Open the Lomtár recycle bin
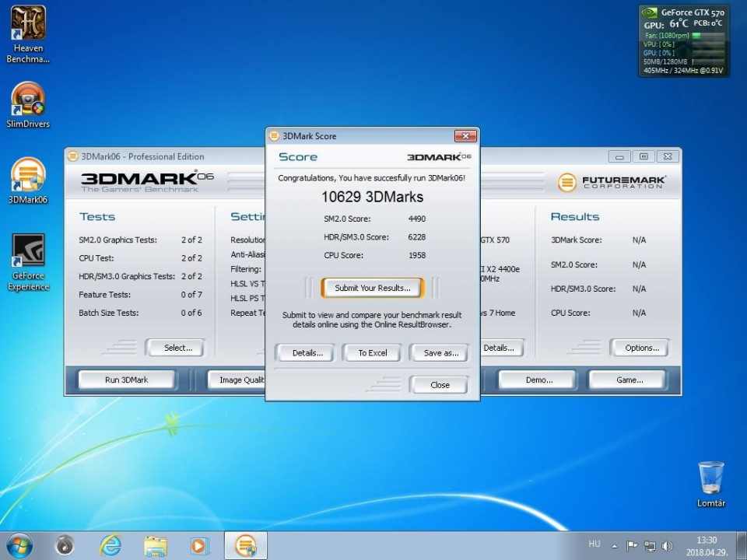Screen dimensions: 747x560 point(710,484)
